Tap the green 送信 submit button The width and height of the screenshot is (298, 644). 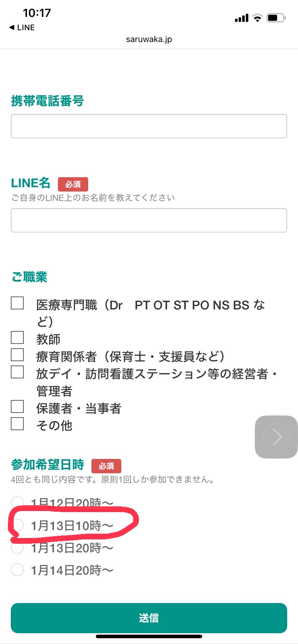[149, 618]
